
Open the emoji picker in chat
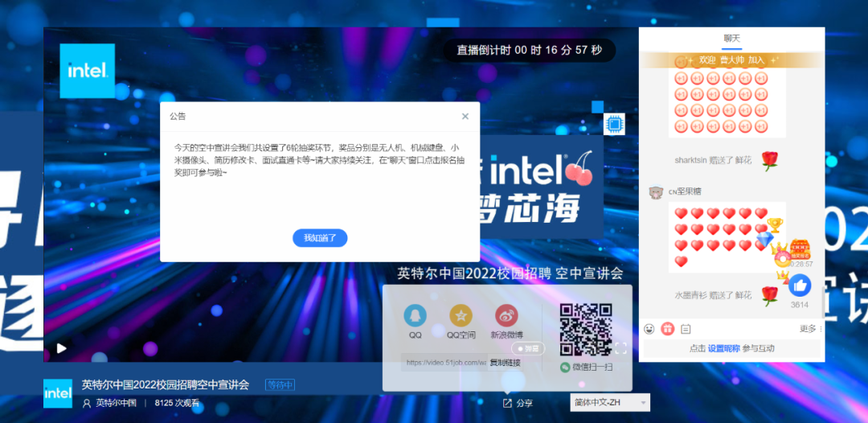649,329
